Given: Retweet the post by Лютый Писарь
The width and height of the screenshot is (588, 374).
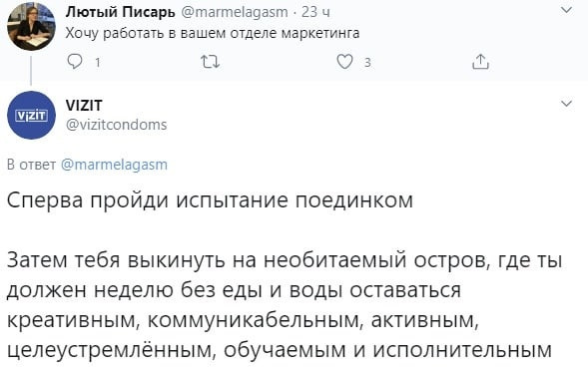Looking at the screenshot, I should pyautogui.click(x=210, y=62).
